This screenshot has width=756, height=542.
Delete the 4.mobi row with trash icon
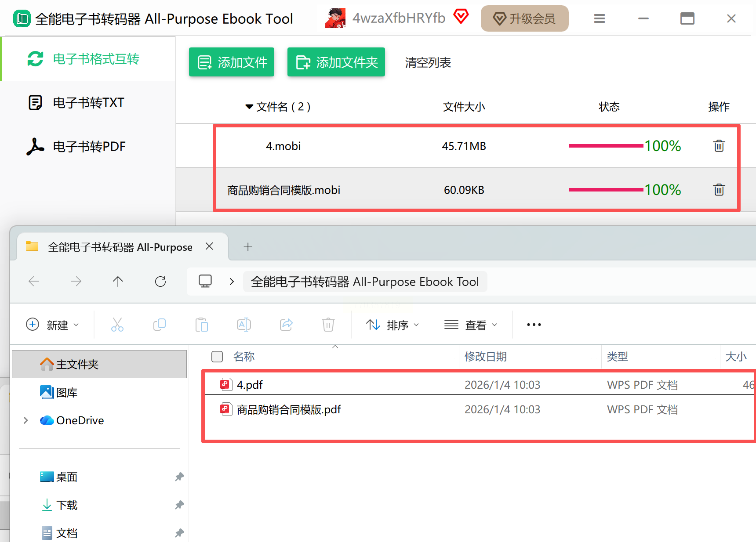click(x=719, y=146)
